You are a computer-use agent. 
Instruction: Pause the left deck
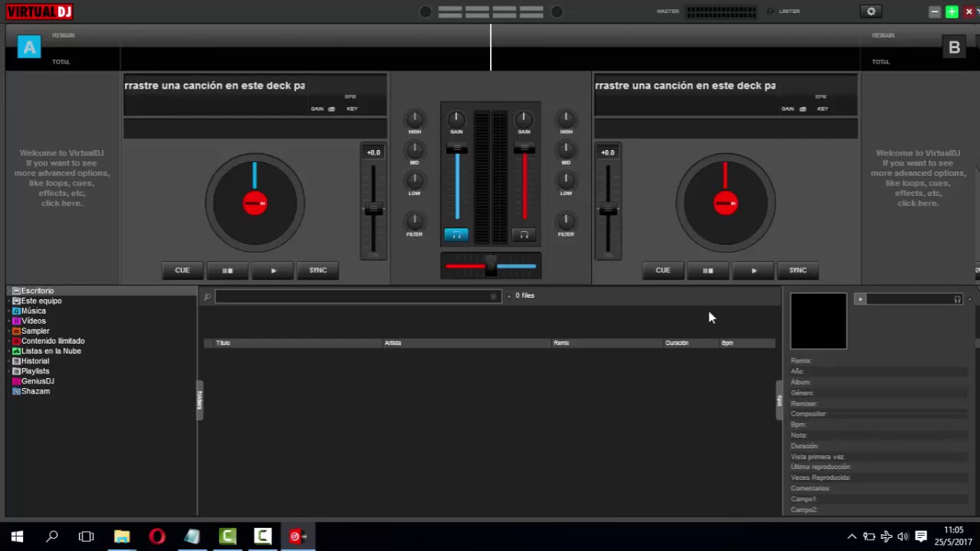click(x=227, y=270)
